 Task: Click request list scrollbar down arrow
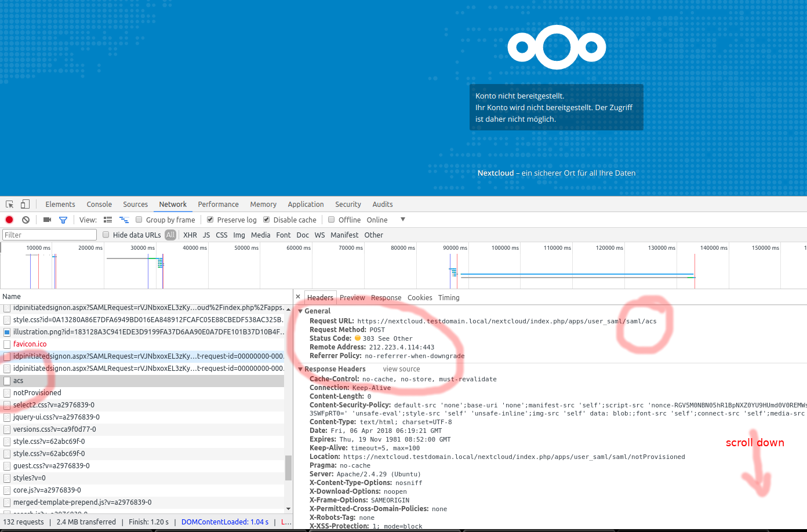pyautogui.click(x=288, y=509)
